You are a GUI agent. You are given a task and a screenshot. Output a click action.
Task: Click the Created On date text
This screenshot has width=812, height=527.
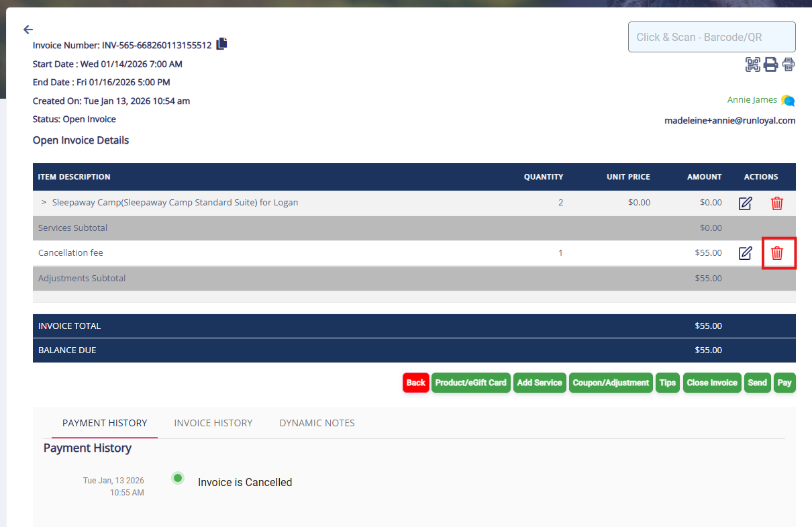point(111,101)
